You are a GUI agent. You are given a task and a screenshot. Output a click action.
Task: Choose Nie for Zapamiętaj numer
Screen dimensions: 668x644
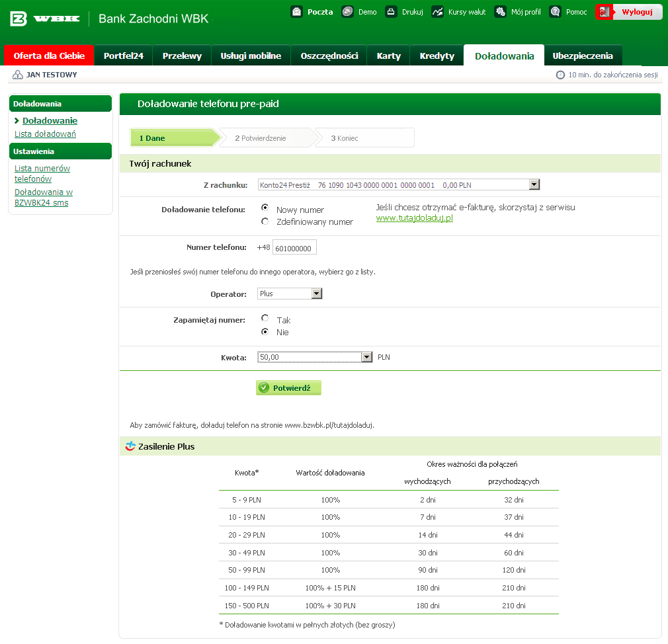[x=265, y=331]
